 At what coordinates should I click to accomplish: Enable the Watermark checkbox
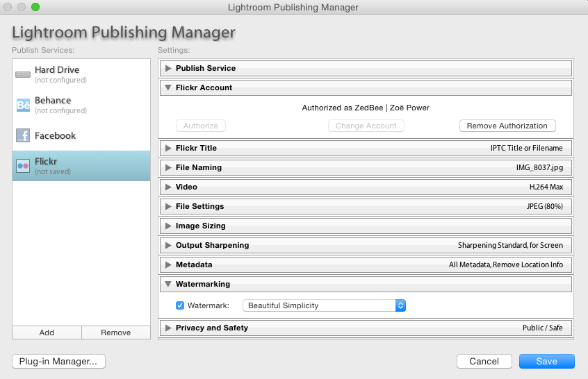pos(180,305)
